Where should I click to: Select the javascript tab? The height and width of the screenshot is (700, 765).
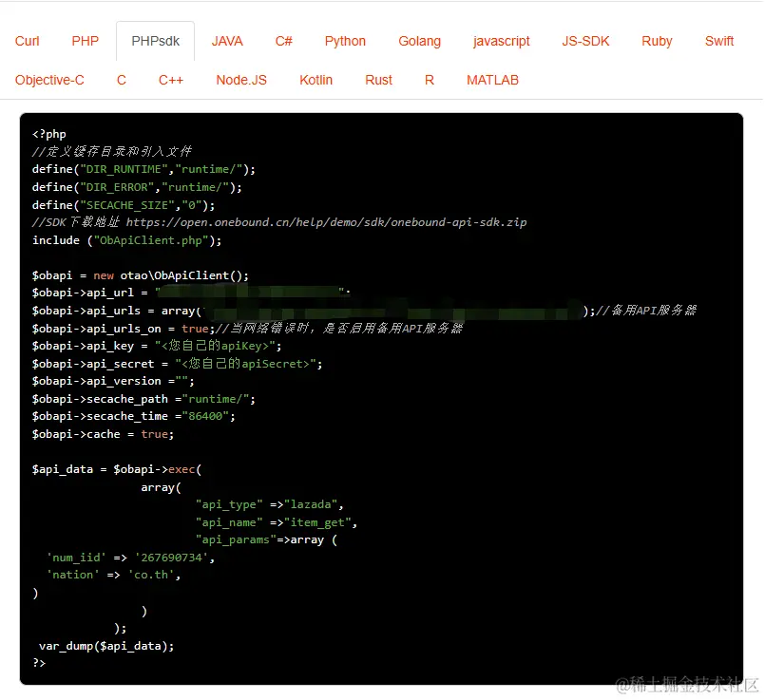[501, 41]
